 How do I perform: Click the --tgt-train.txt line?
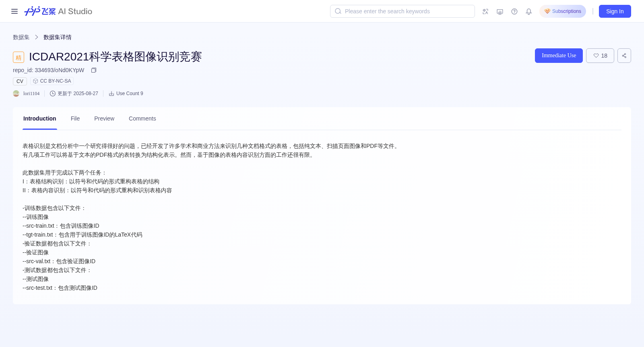click(x=83, y=235)
